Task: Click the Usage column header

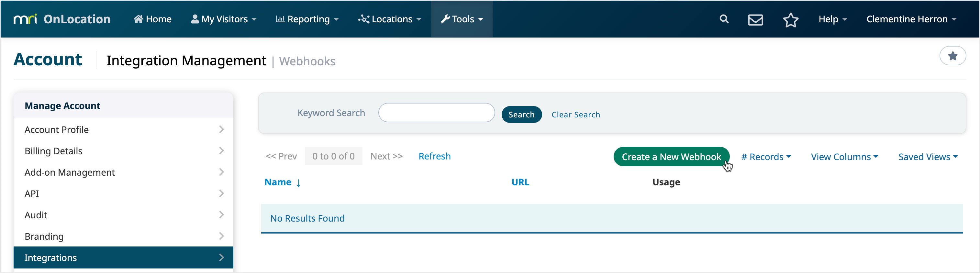Action: (x=666, y=182)
